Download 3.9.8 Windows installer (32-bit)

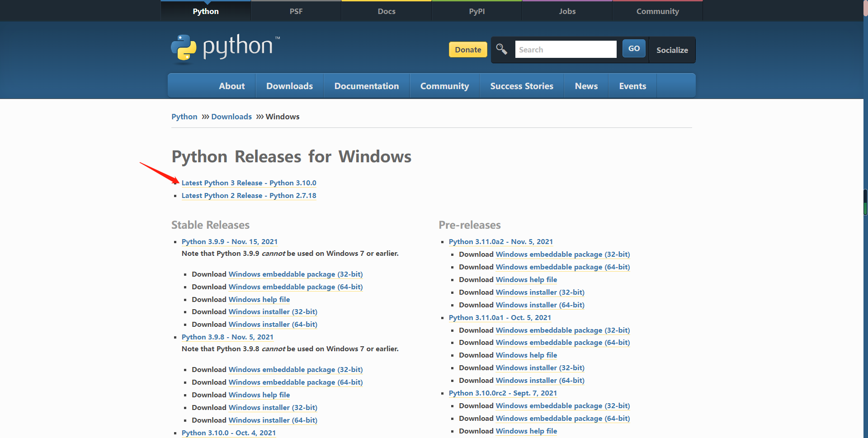tap(273, 408)
